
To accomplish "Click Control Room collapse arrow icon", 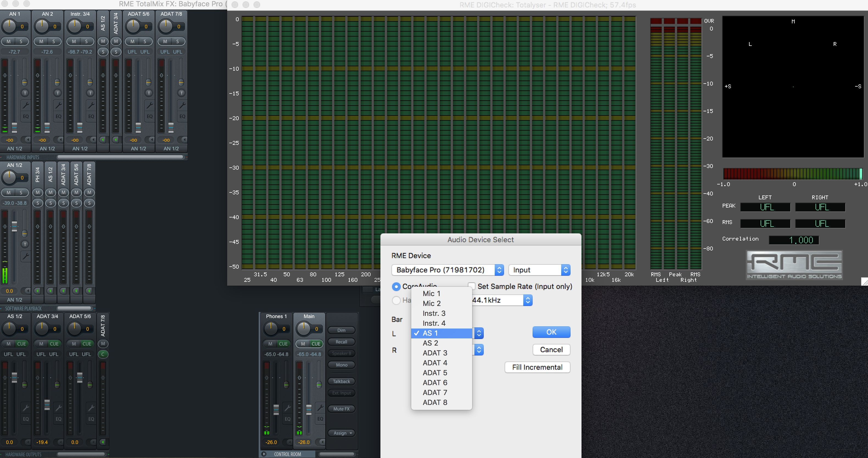I will pos(264,454).
